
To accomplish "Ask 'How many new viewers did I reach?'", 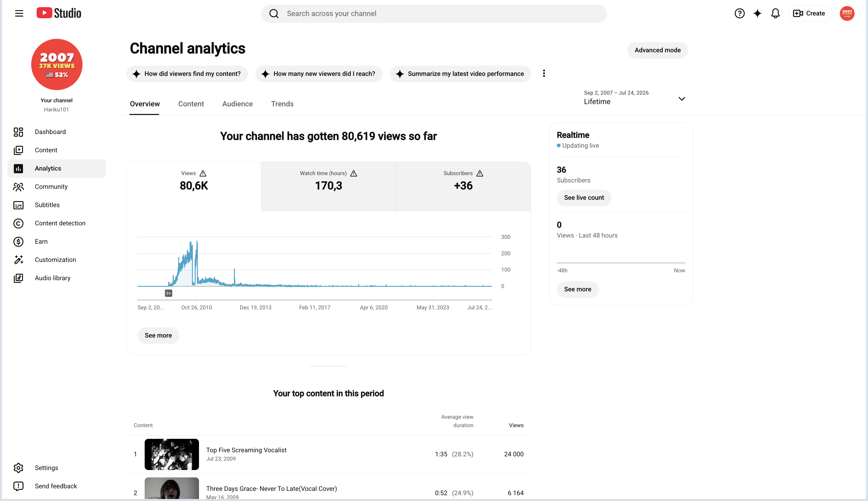I will (319, 74).
